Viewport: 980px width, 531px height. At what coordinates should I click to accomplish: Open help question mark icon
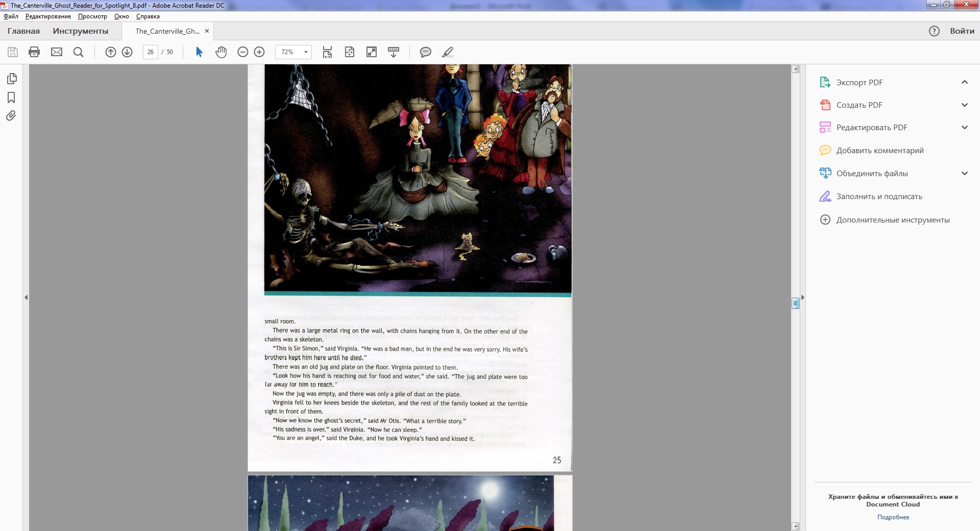coord(934,31)
